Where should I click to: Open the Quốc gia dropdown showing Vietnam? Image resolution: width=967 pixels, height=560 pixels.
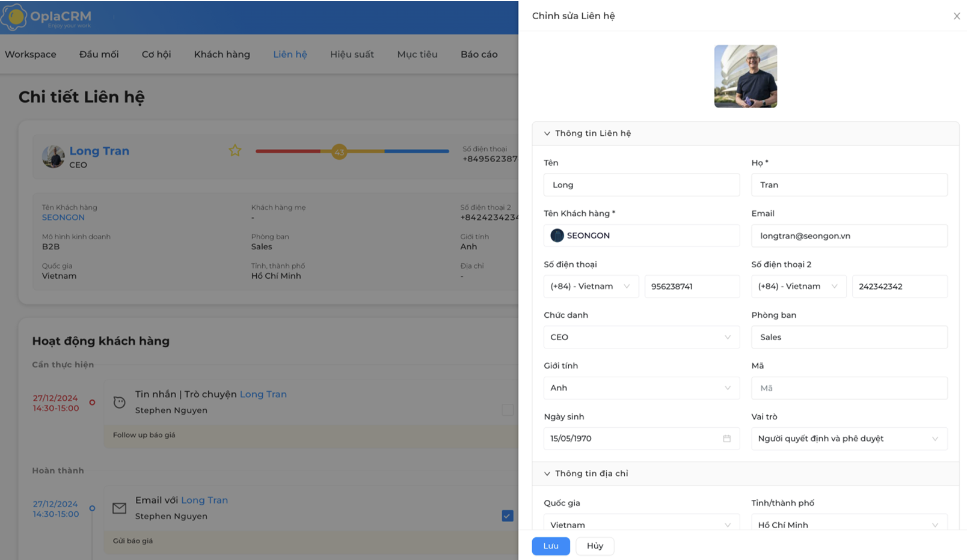[642, 522]
